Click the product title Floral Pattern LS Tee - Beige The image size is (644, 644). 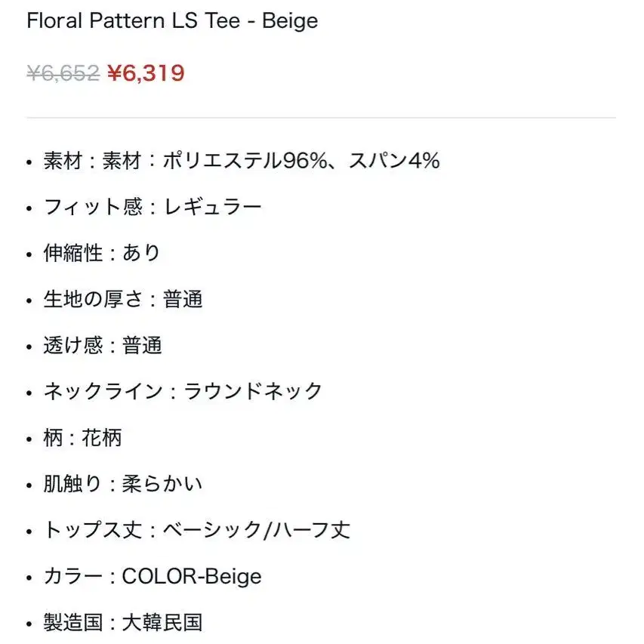click(172, 20)
